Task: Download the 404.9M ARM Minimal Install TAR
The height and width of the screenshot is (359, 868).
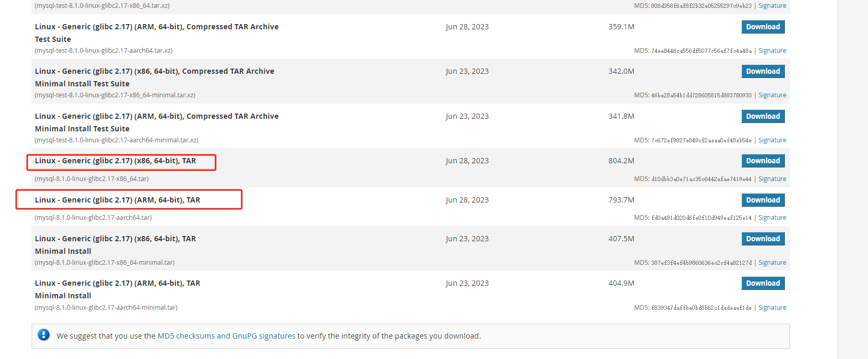Action: coord(763,283)
